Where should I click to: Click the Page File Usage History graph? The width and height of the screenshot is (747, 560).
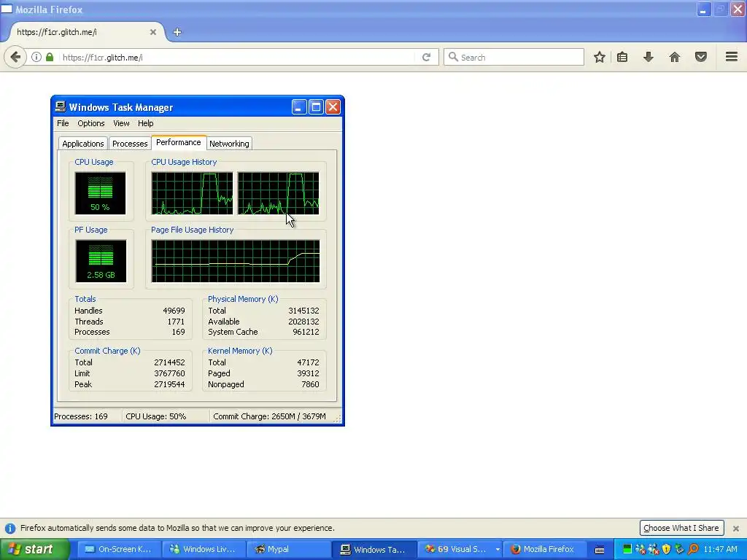tap(236, 261)
